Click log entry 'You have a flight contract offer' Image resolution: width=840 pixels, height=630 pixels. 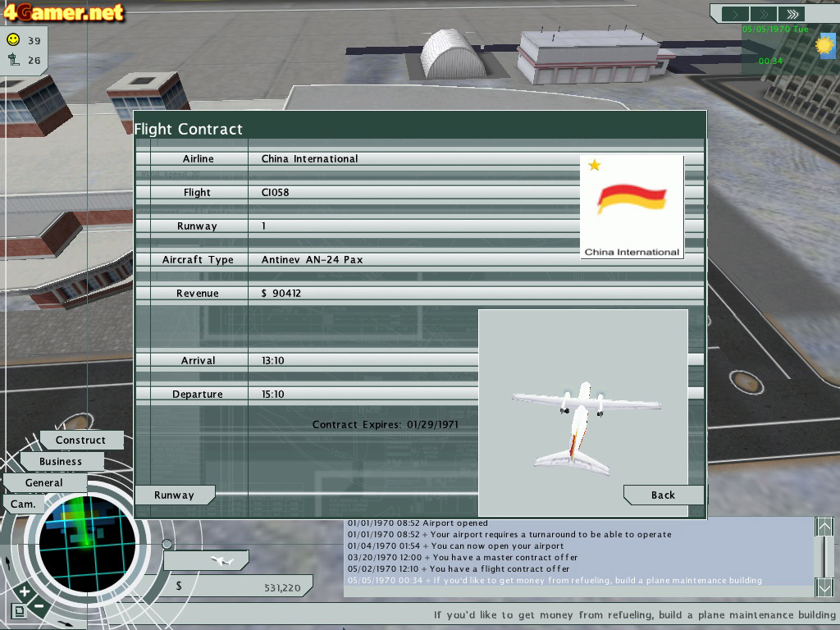[459, 568]
